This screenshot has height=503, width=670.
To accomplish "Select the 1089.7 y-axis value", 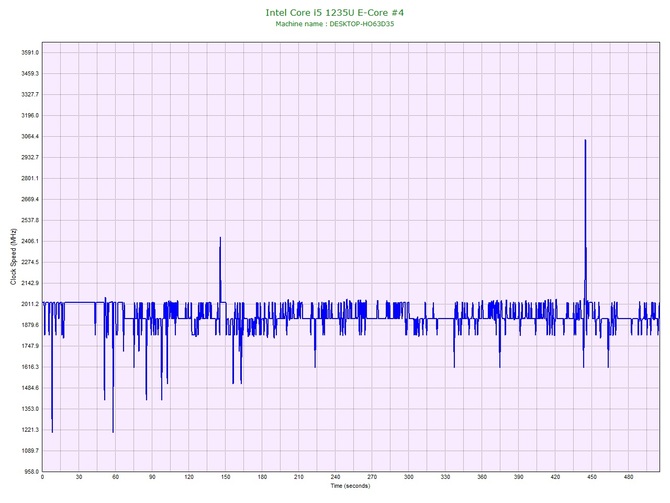I will coord(30,450).
